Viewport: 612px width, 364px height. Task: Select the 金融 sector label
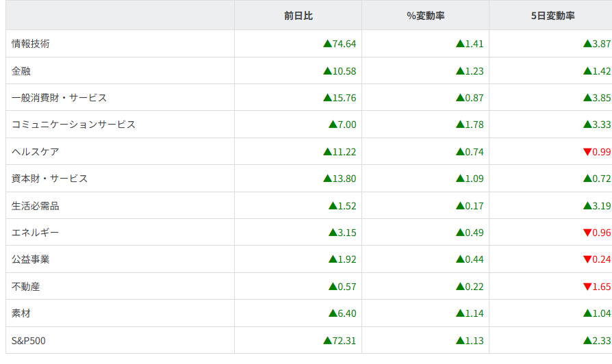tap(21, 70)
